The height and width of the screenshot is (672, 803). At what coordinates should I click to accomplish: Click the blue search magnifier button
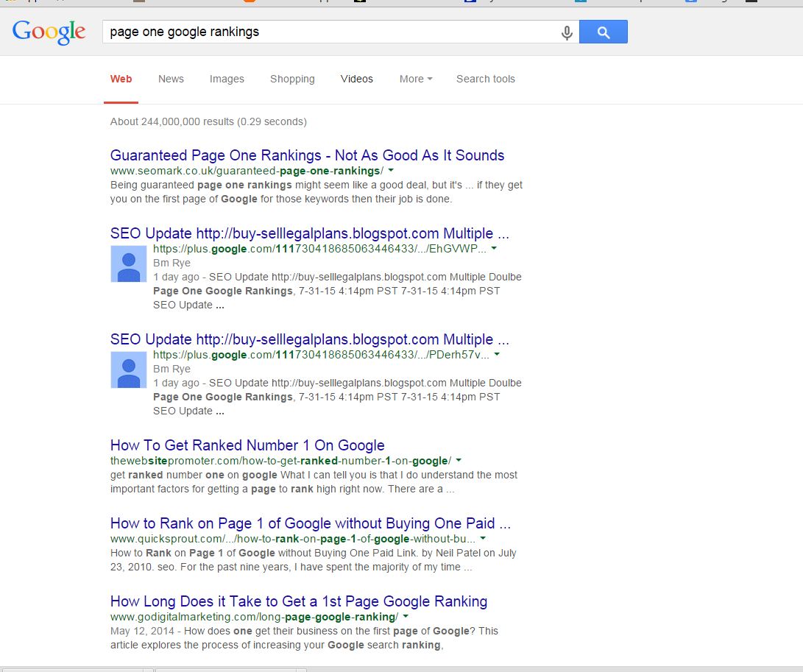coord(604,32)
